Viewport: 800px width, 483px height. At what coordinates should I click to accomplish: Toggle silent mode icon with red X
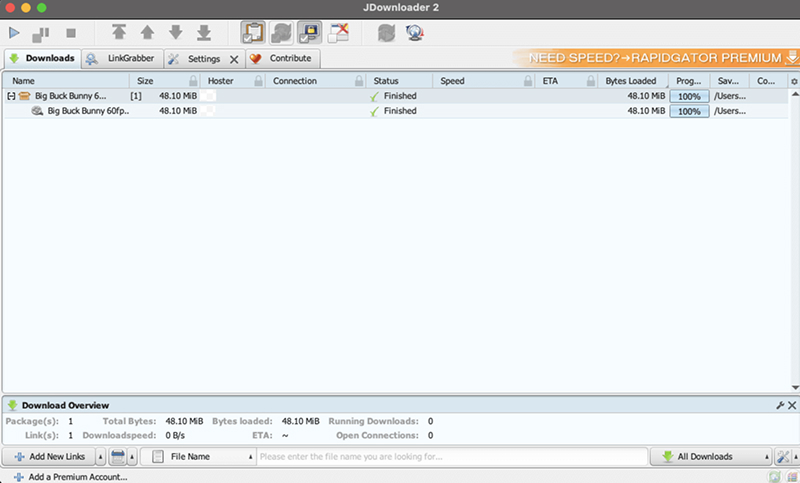pyautogui.click(x=338, y=33)
